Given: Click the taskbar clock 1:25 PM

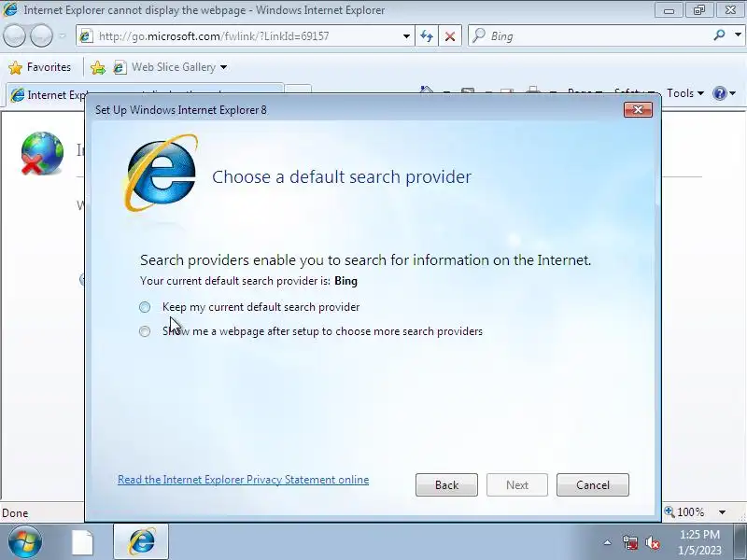Looking at the screenshot, I should coord(699,534).
